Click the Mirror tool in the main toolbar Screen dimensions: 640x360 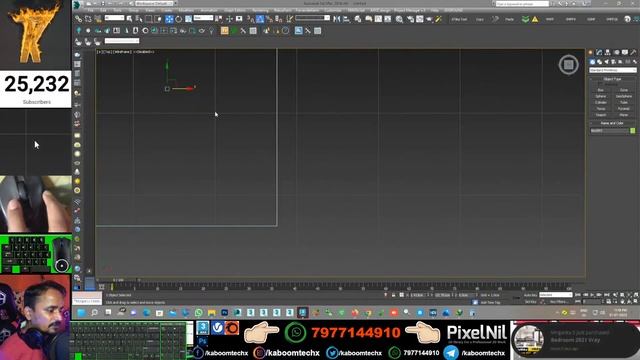[337, 19]
